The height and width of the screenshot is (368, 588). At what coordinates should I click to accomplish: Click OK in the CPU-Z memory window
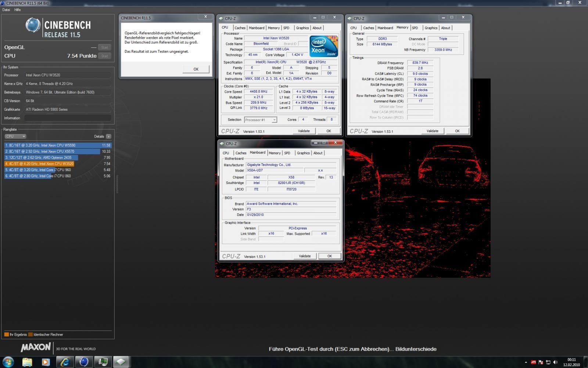[x=457, y=131]
